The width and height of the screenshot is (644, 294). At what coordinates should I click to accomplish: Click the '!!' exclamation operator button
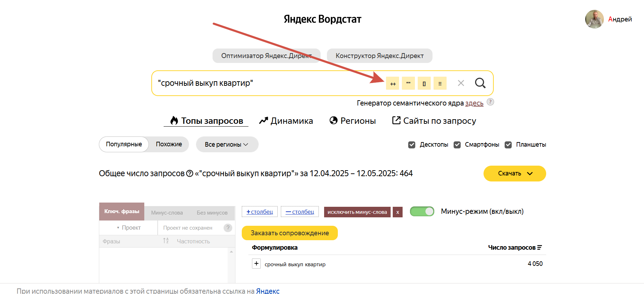pos(440,83)
